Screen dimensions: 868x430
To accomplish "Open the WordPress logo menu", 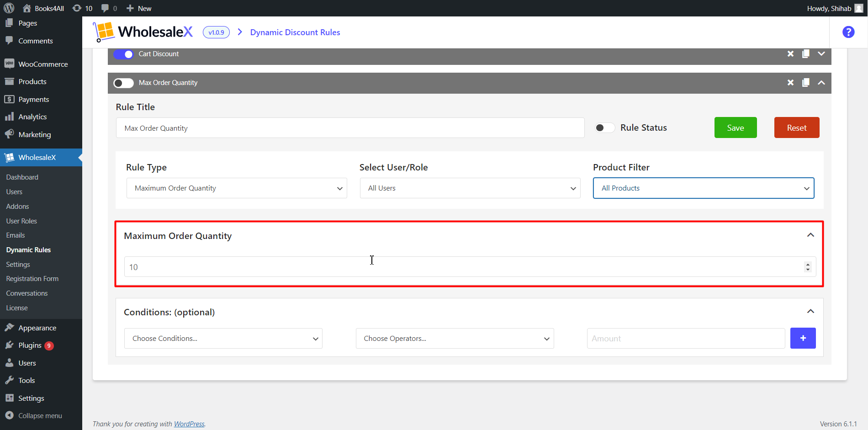I will click(x=9, y=8).
